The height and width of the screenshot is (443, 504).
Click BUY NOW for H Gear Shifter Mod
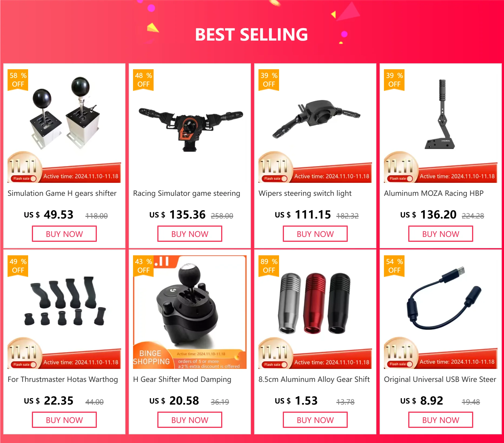coord(190,420)
